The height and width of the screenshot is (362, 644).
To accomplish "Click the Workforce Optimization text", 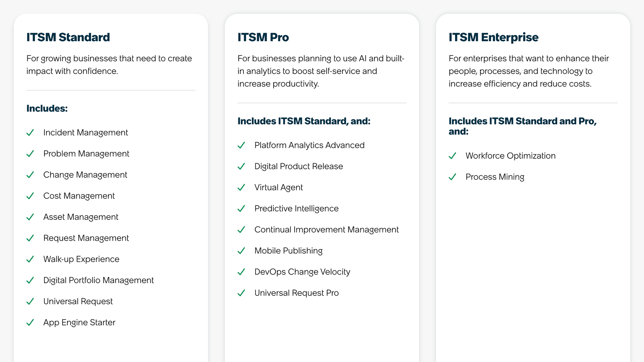I will tap(511, 156).
